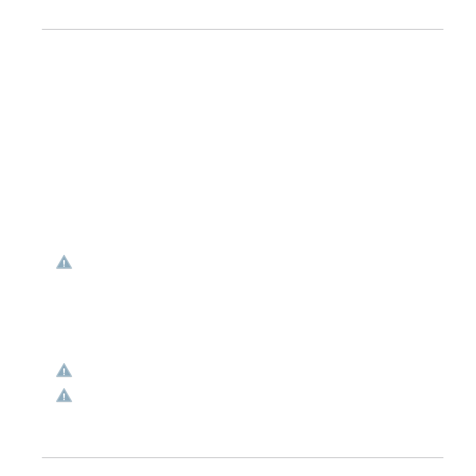The height and width of the screenshot is (476, 476).
Task: Click the middle warning triangle icon
Action: point(64,370)
